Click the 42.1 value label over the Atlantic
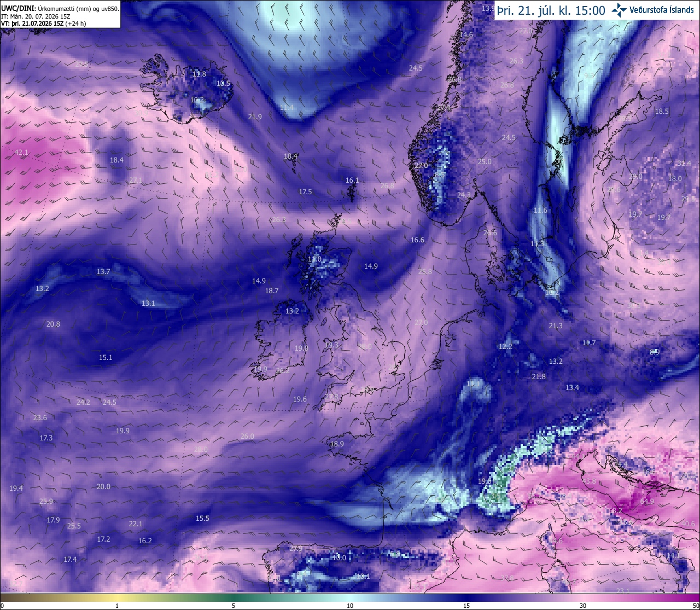This screenshot has width=700, height=610. pyautogui.click(x=21, y=153)
